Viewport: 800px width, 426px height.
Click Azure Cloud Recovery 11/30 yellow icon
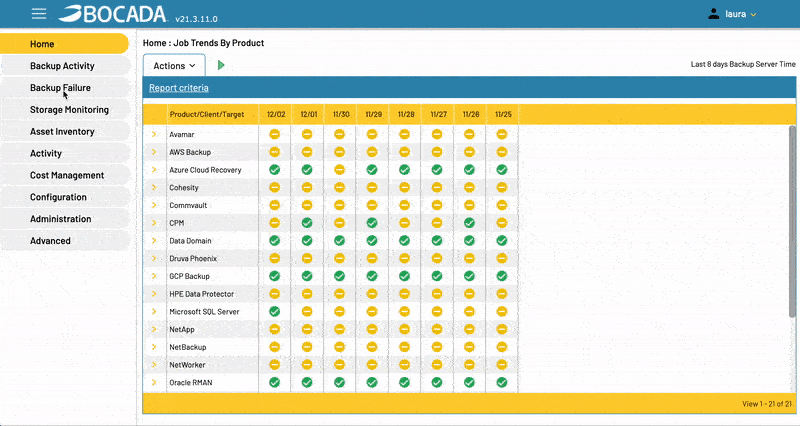(339, 169)
